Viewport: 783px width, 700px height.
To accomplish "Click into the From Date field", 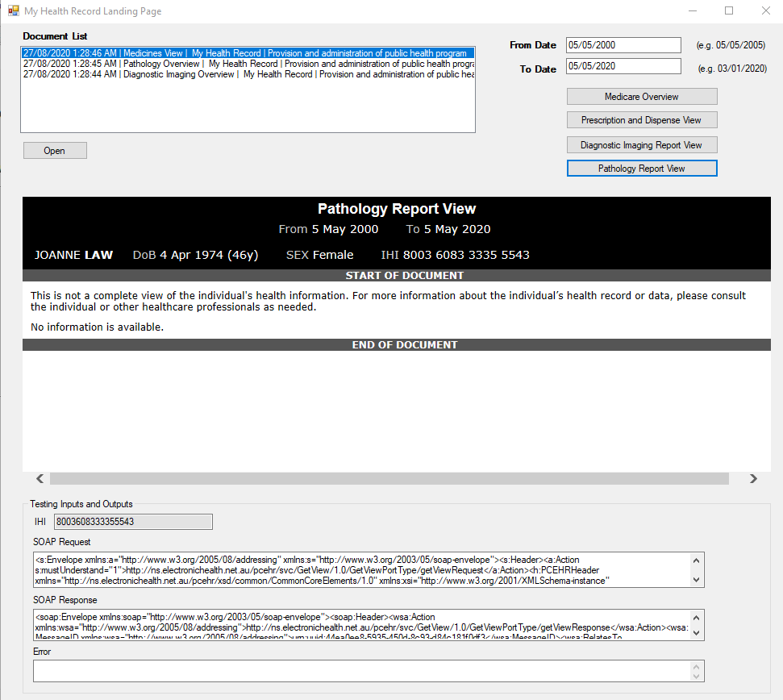I will (623, 45).
